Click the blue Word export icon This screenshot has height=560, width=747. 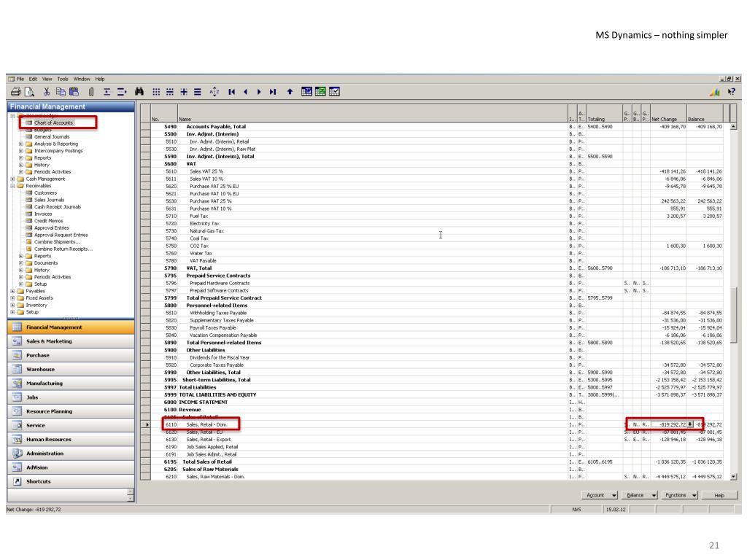pyautogui.click(x=307, y=92)
